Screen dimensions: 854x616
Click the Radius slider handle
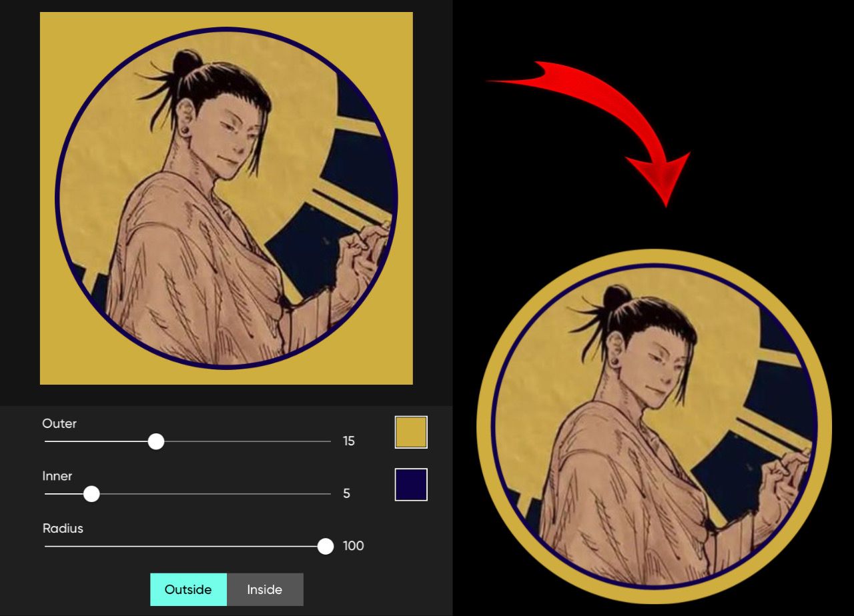click(x=326, y=547)
